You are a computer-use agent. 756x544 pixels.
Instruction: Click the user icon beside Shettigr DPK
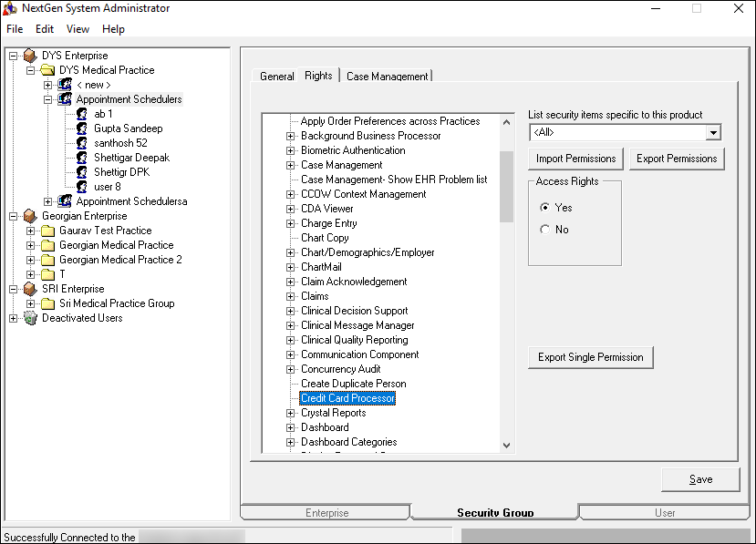pos(82,172)
